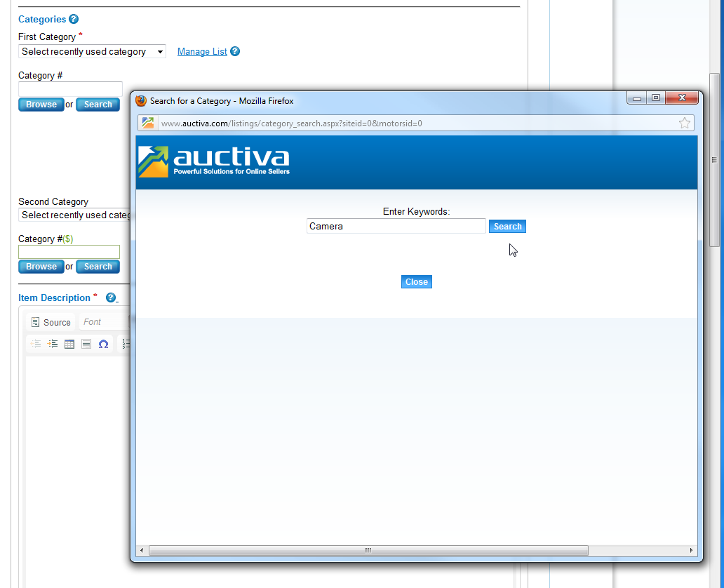The image size is (724, 588).
Task: Maximize the Search for a Category window
Action: point(656,98)
